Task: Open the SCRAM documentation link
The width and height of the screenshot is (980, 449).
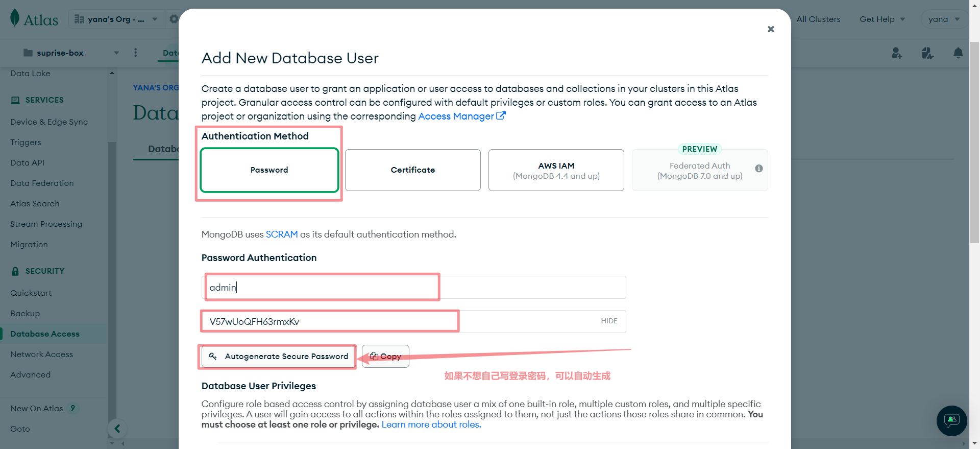Action: [x=282, y=234]
